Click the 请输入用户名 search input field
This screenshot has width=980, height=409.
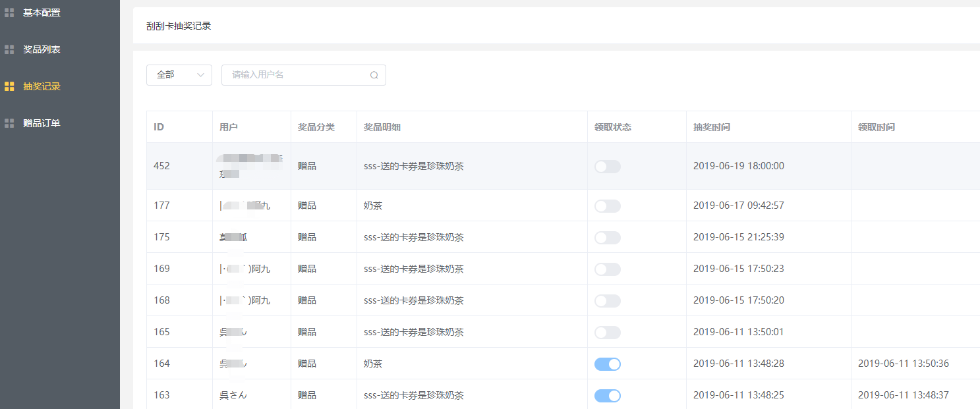[x=298, y=75]
